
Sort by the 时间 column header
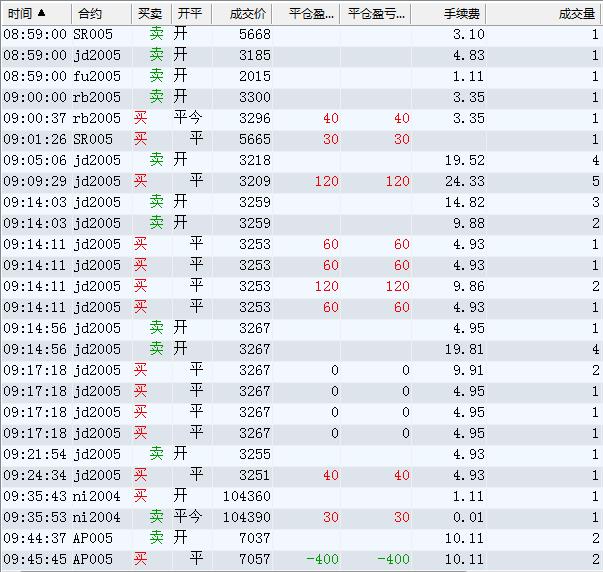click(36, 14)
